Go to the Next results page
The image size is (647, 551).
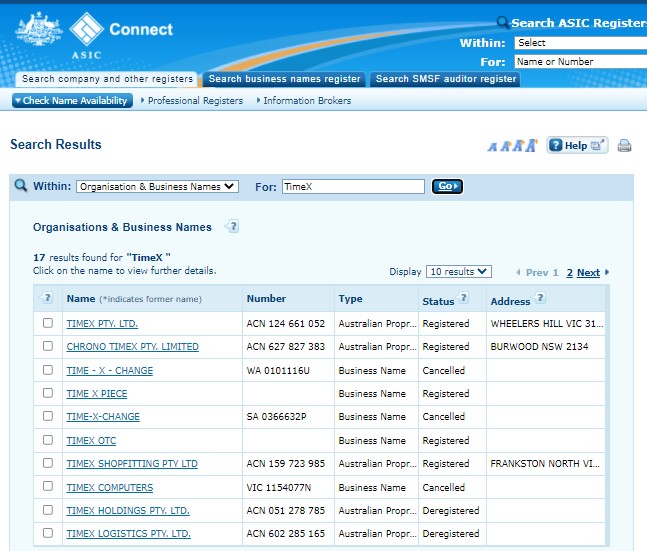pyautogui.click(x=588, y=272)
